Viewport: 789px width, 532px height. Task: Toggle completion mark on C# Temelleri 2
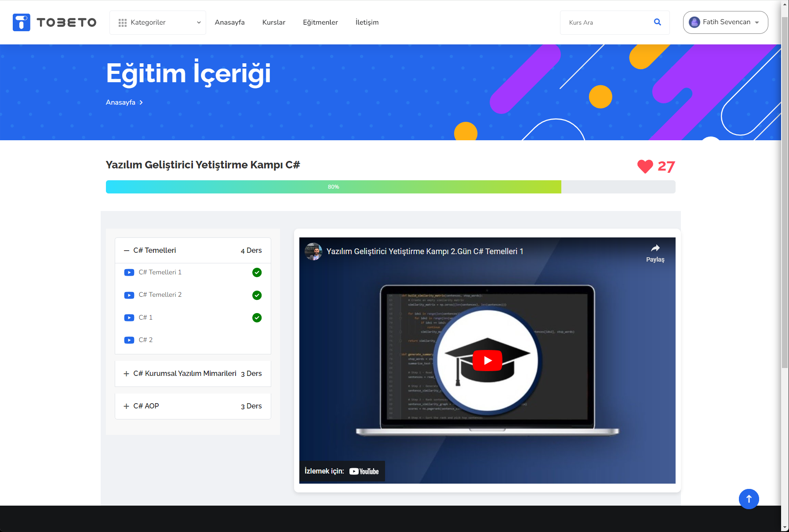(257, 295)
